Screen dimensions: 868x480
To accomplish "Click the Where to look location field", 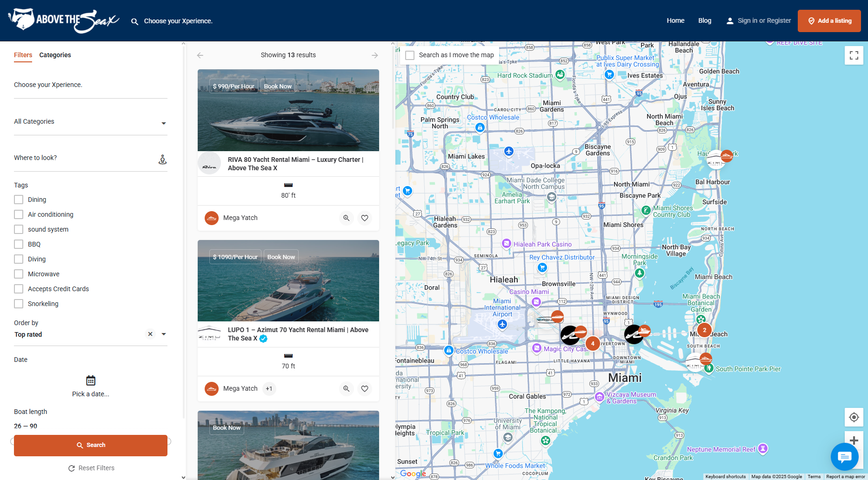I will 91,158.
